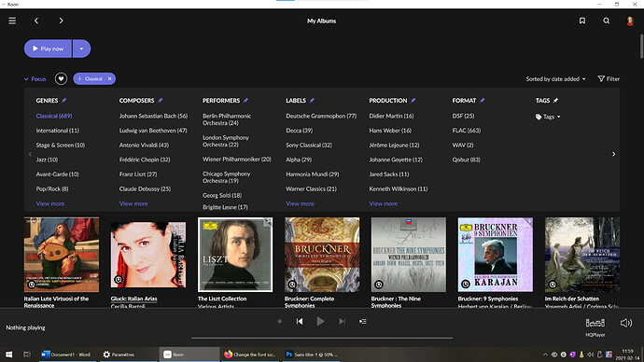Open Play now options arrow
The image size is (644, 362).
point(81,49)
